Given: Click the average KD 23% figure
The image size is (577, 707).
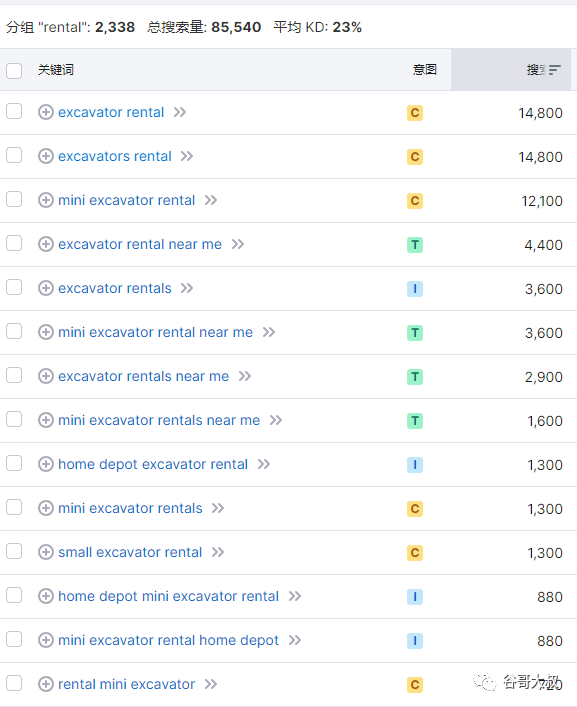Looking at the screenshot, I should point(347,27).
